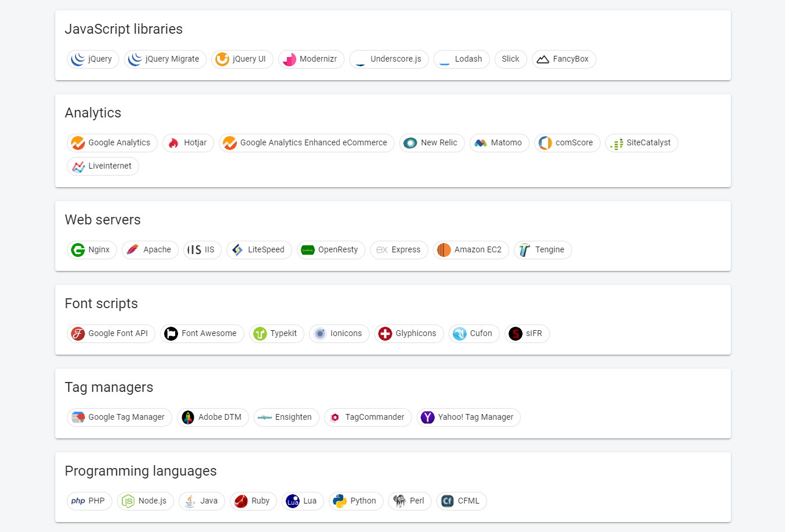Click the Apache feather icon
The image size is (785, 532).
pyautogui.click(x=133, y=249)
